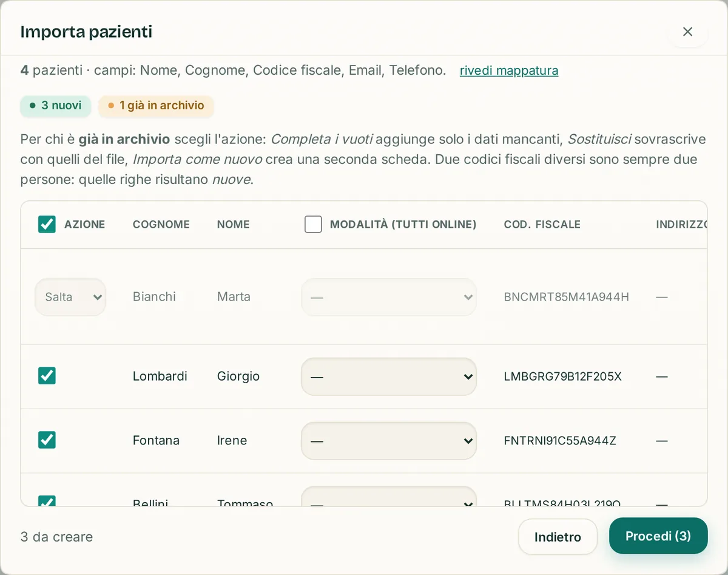This screenshot has height=575, width=728.
Task: Click the Procedi (3) button
Action: 658,536
